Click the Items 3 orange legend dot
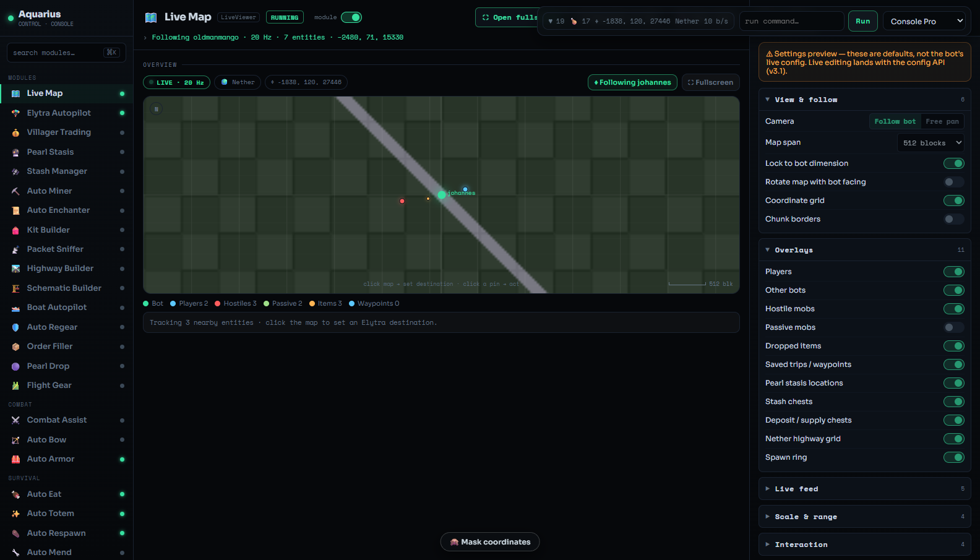This screenshot has height=560, width=980. [312, 304]
